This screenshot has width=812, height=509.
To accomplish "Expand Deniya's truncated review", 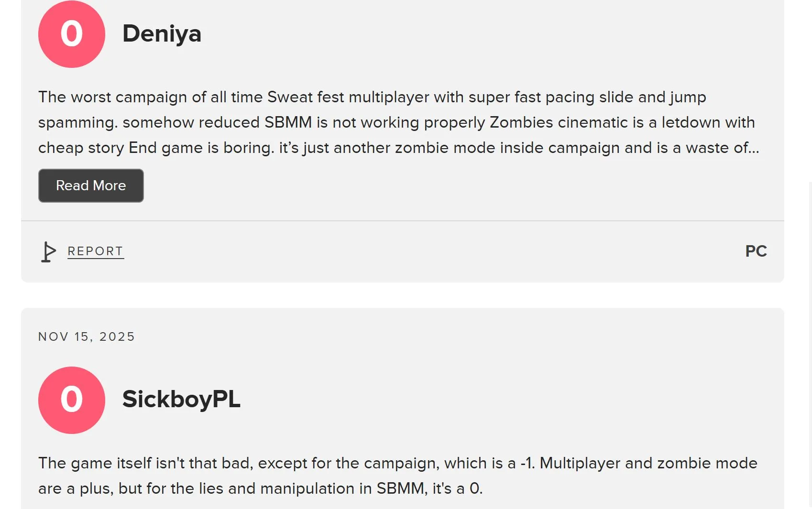I will [91, 185].
